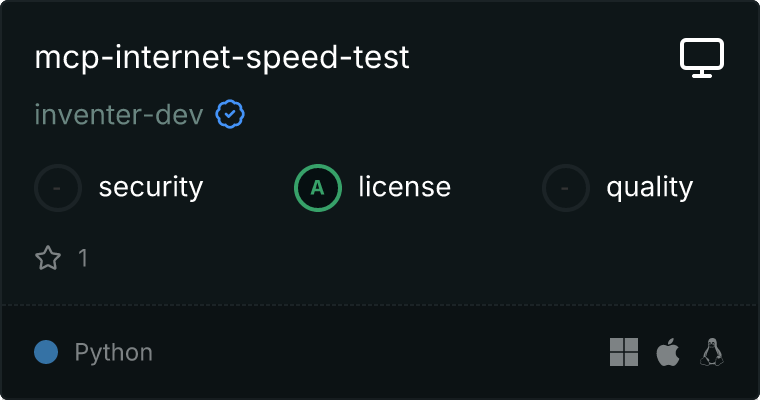Viewport: 760px width, 400px height.
Task: Click the blue Python language dot
Action: [x=46, y=352]
